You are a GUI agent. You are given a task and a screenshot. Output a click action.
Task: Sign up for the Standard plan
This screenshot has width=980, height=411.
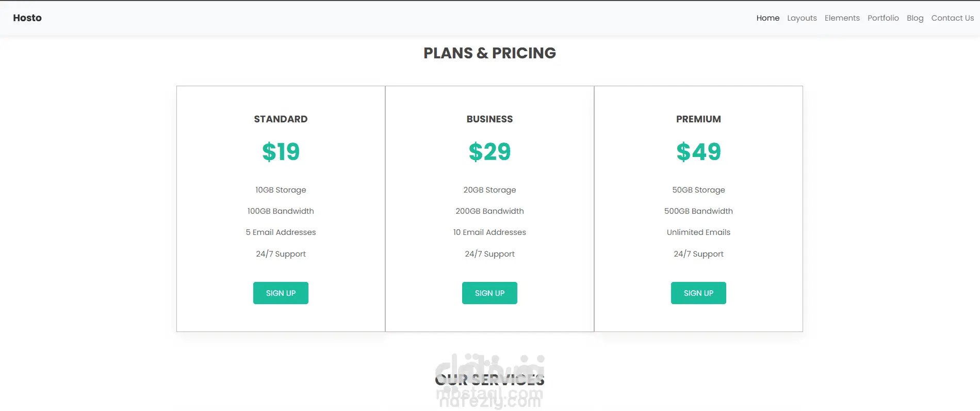click(281, 293)
